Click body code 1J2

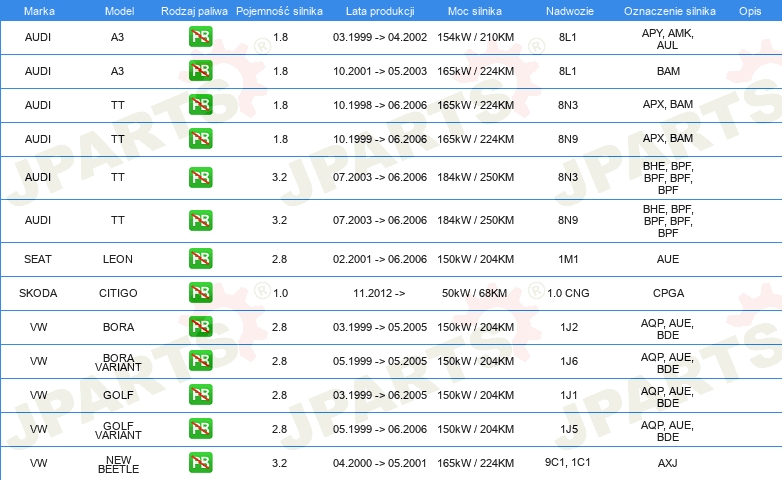click(x=569, y=327)
